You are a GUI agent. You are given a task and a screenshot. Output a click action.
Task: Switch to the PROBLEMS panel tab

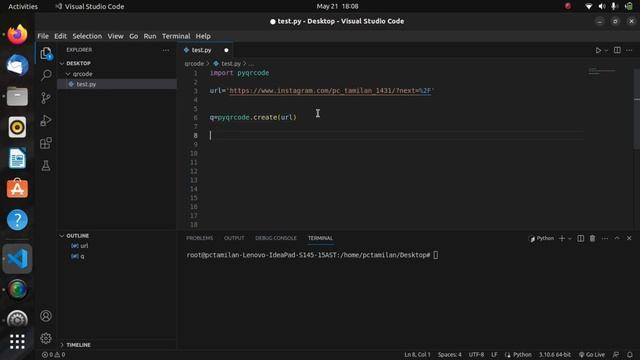pos(200,238)
